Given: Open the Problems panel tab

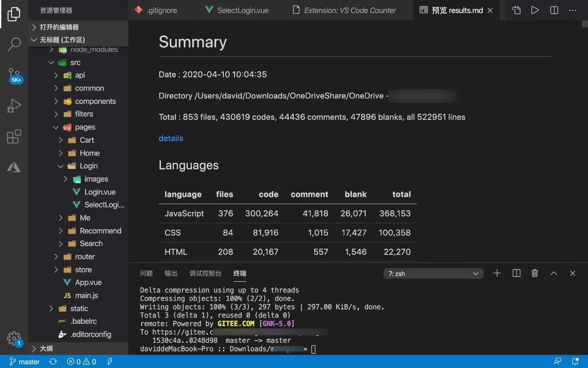Looking at the screenshot, I should [x=146, y=273].
